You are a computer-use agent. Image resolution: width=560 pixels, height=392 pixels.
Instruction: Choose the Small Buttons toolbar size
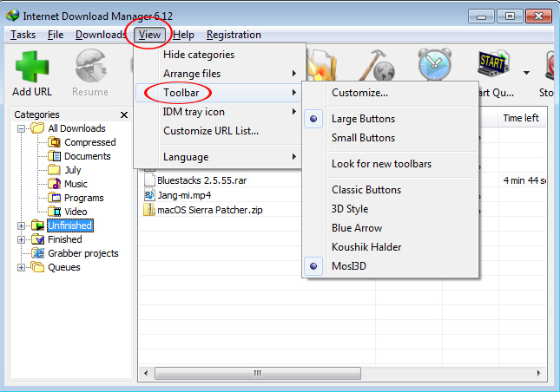pyautogui.click(x=363, y=138)
